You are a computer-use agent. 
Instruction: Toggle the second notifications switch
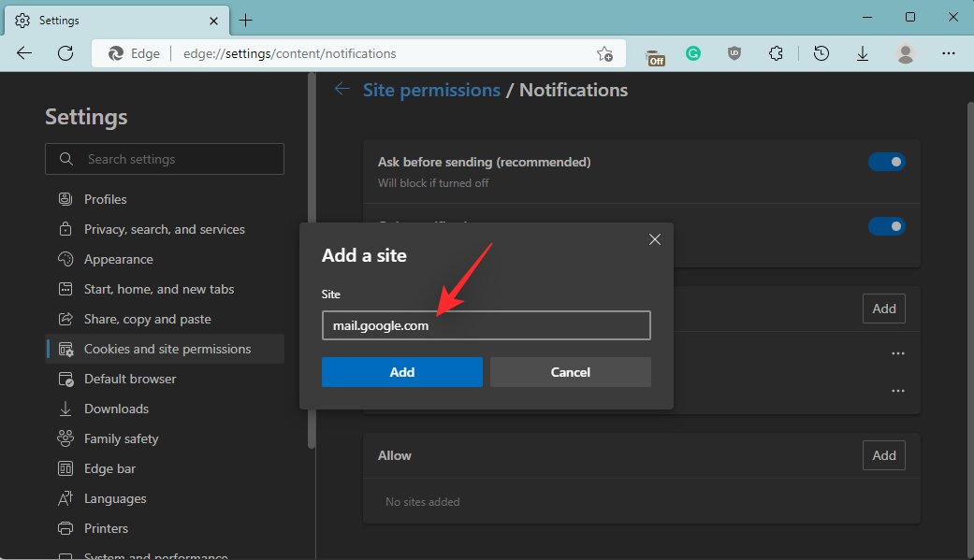pyautogui.click(x=886, y=226)
